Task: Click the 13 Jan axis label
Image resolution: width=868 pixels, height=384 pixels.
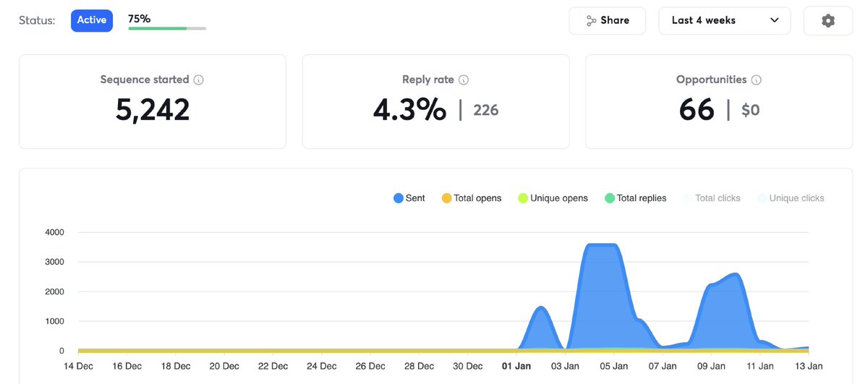Action: pos(808,366)
